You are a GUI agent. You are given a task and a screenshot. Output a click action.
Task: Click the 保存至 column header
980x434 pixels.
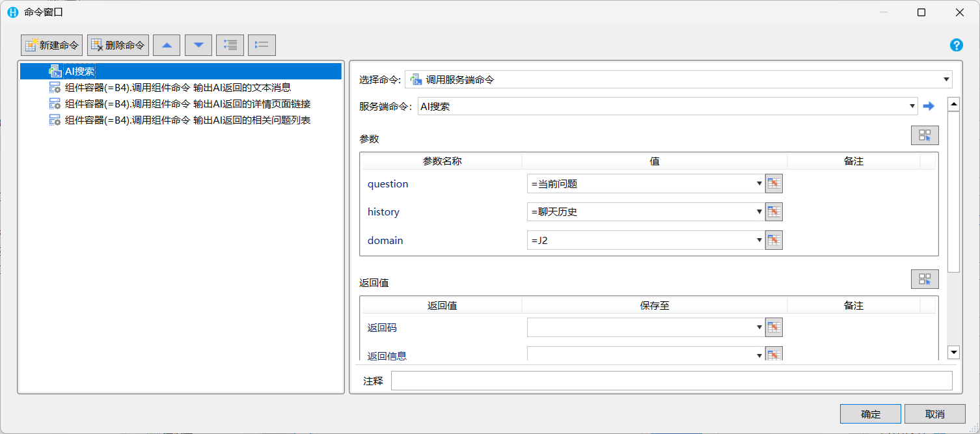(655, 305)
